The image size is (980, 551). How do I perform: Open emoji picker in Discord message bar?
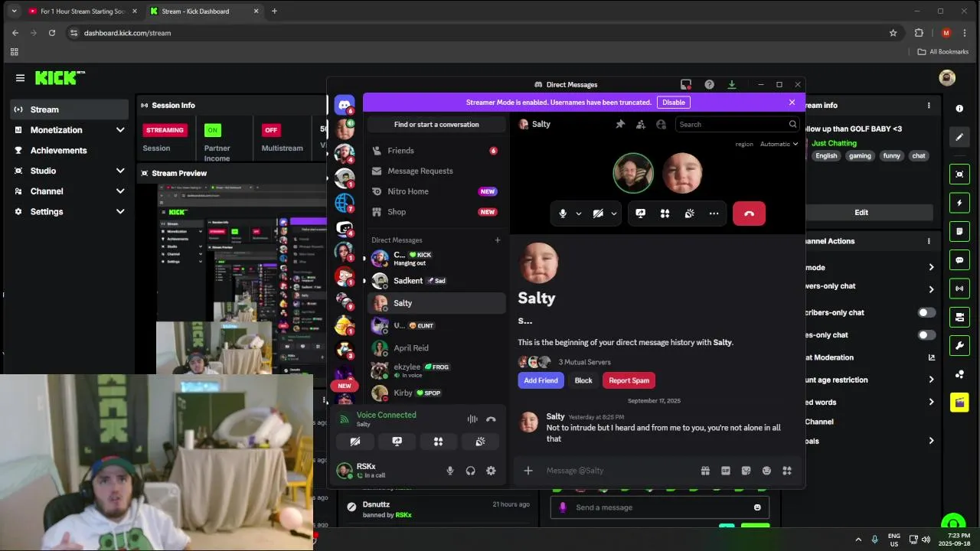tap(766, 471)
